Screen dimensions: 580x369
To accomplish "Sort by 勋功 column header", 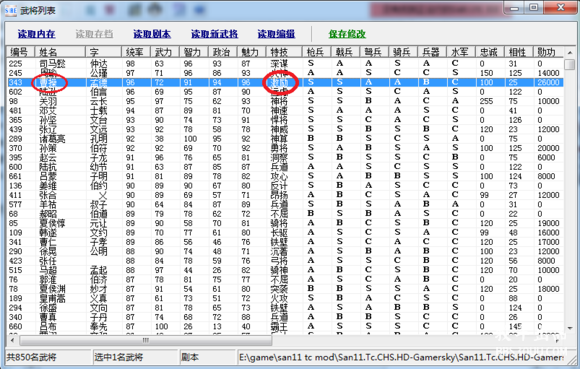I will click(x=549, y=52).
